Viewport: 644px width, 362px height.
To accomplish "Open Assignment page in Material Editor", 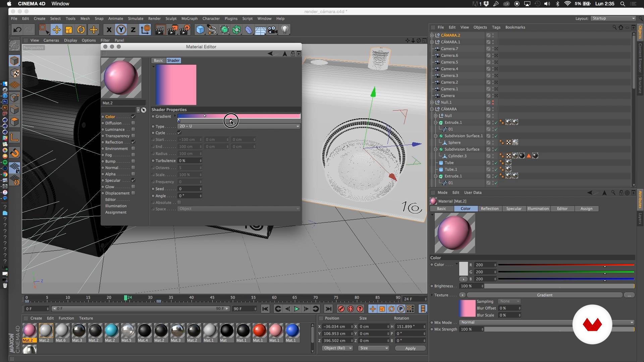I will (x=116, y=212).
